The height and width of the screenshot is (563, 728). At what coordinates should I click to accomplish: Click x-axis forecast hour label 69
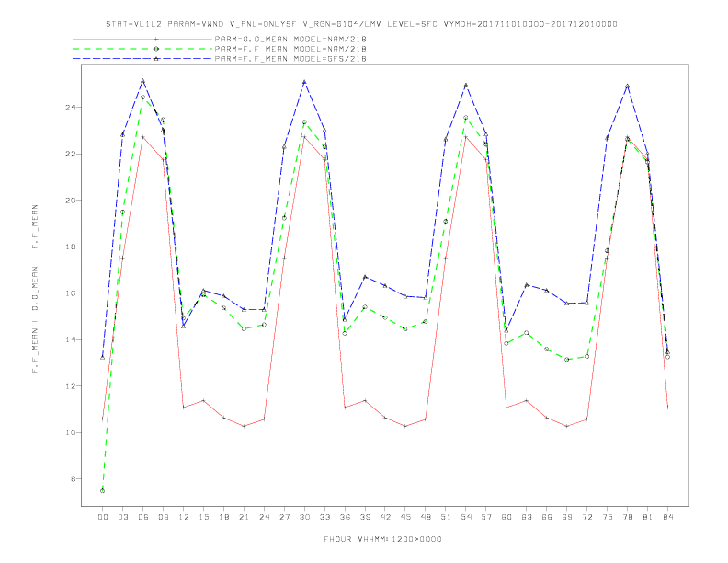pos(567,517)
